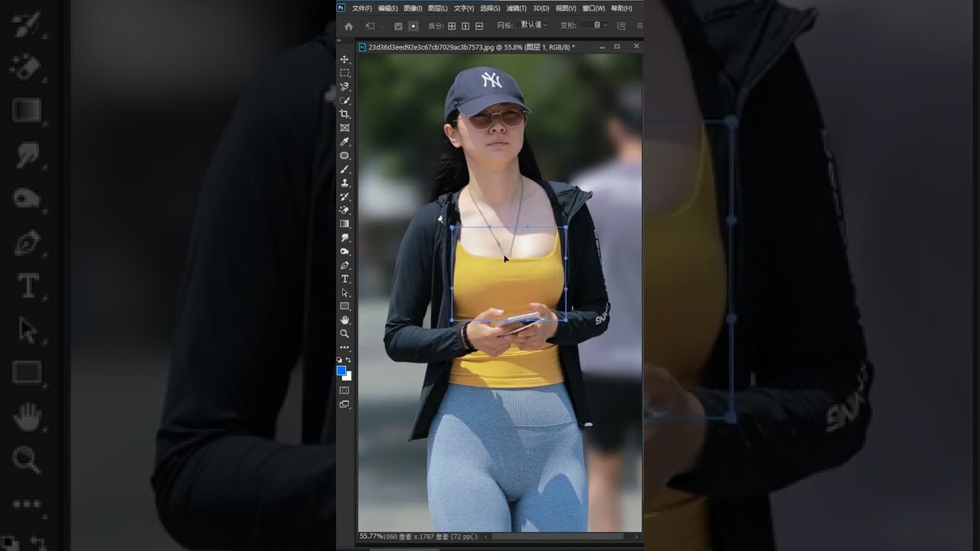
Task: Toggle Quick Mask mode icon
Action: coord(345,390)
